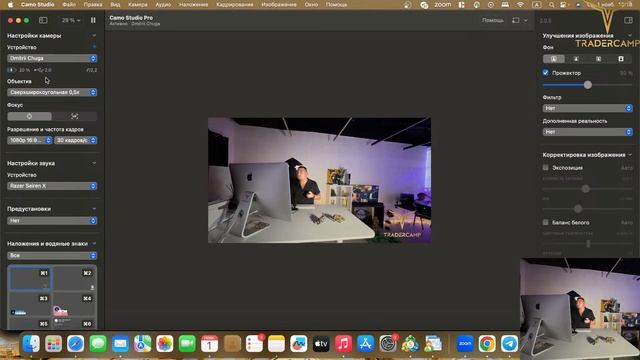640x360 pixels.
Task: Open the display output icon dropdown
Action: [519, 20]
